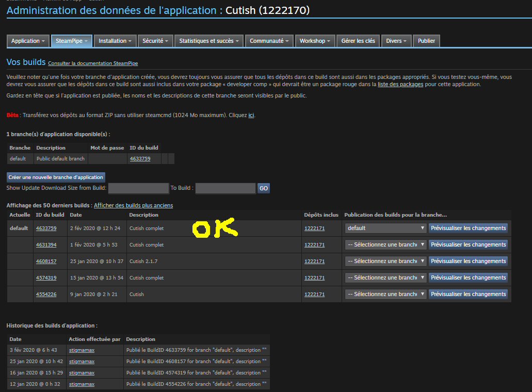Open stigmamax profile on 25 jan 2020 entry
Image resolution: width=532 pixels, height=392 pixels.
pos(82,362)
